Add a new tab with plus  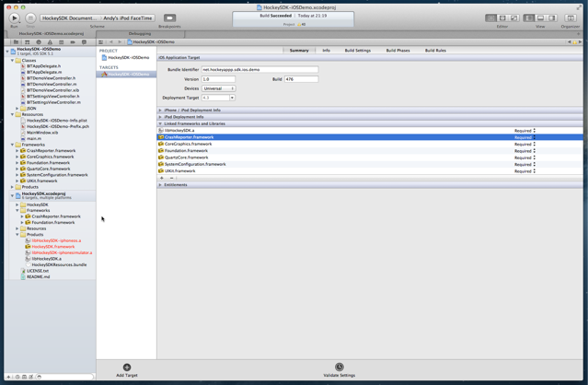click(x=578, y=34)
